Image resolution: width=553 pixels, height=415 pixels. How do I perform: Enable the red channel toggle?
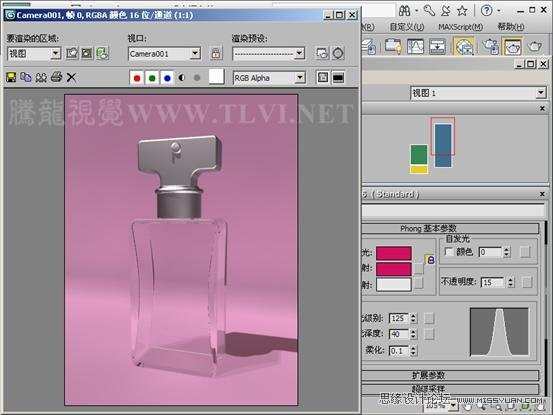137,78
